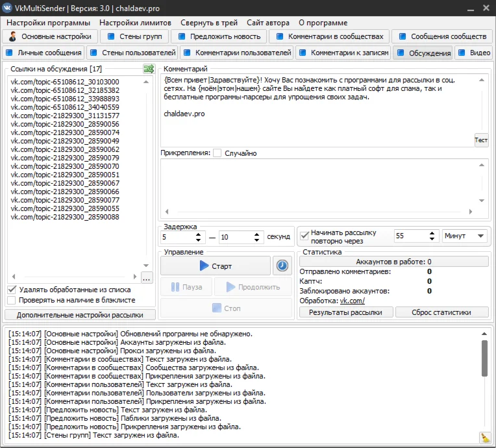This screenshot has width=496, height=448.
Task: Click the Результаты рассылки button
Action: click(345, 312)
